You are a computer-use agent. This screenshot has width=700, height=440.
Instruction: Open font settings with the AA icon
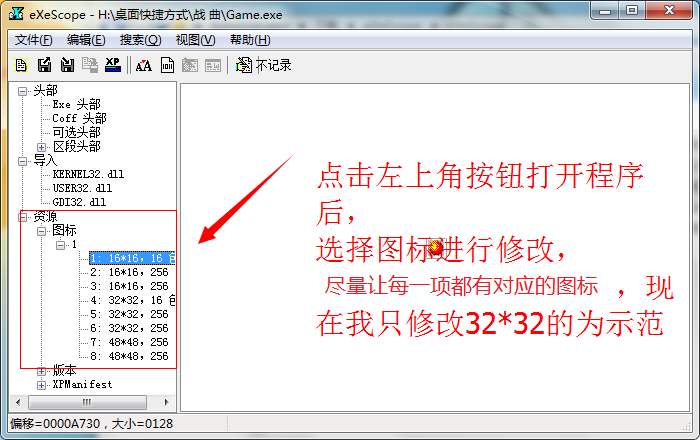tap(144, 66)
